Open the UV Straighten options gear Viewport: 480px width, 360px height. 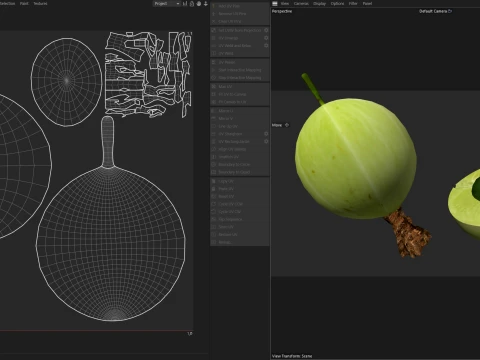pos(266,134)
